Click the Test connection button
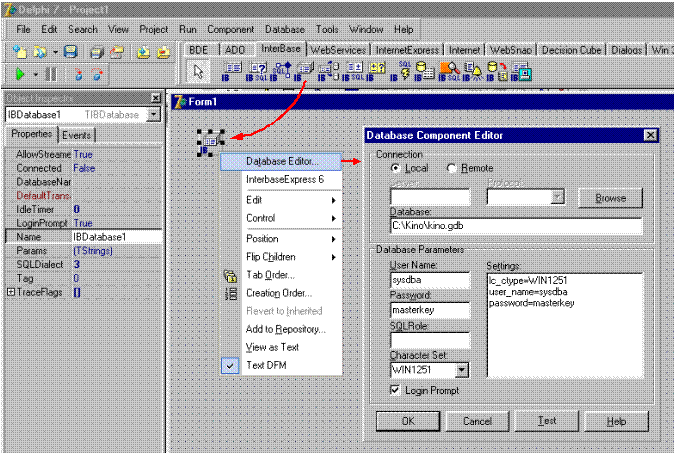 coord(547,421)
